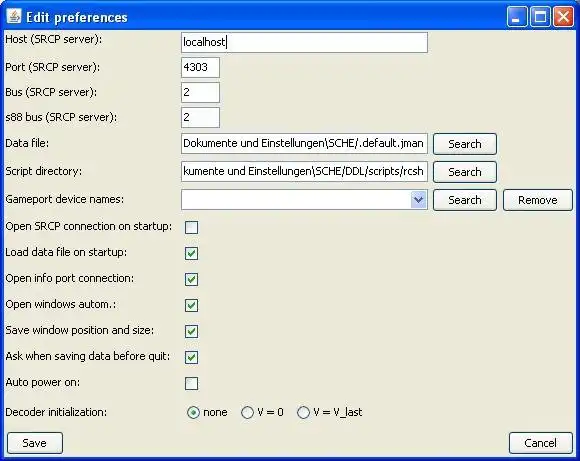The height and width of the screenshot is (461, 580).
Task: Click Search button for Gameport device names
Action: point(465,200)
